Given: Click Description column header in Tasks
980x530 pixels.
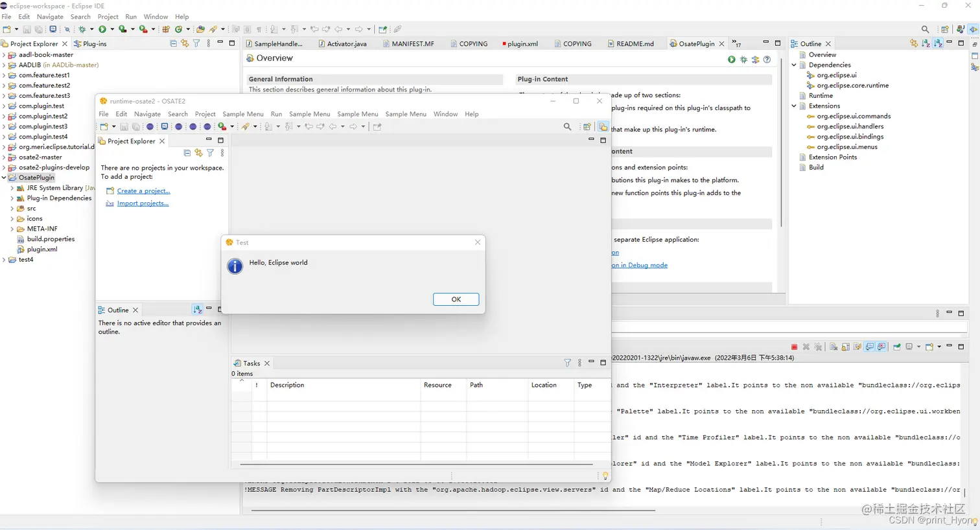Looking at the screenshot, I should pos(343,385).
